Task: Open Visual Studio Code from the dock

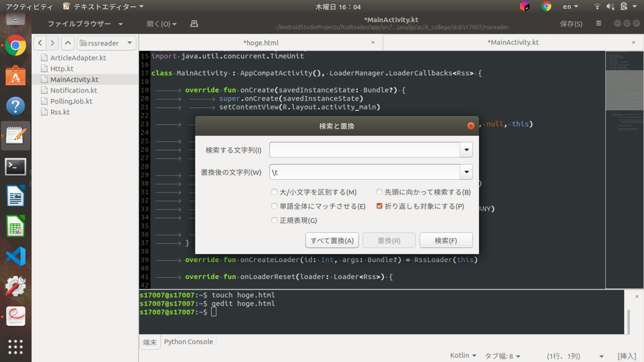Action: pos(16,257)
